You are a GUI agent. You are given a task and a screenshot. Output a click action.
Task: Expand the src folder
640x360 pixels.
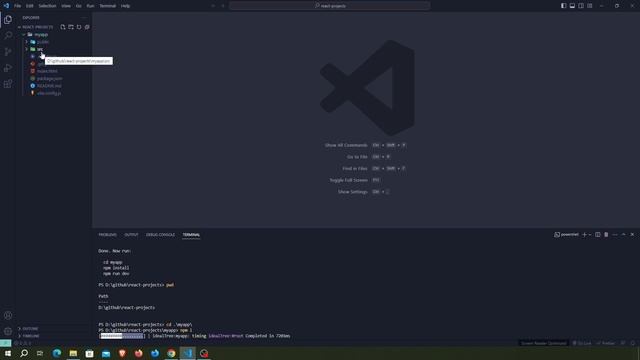[40, 49]
